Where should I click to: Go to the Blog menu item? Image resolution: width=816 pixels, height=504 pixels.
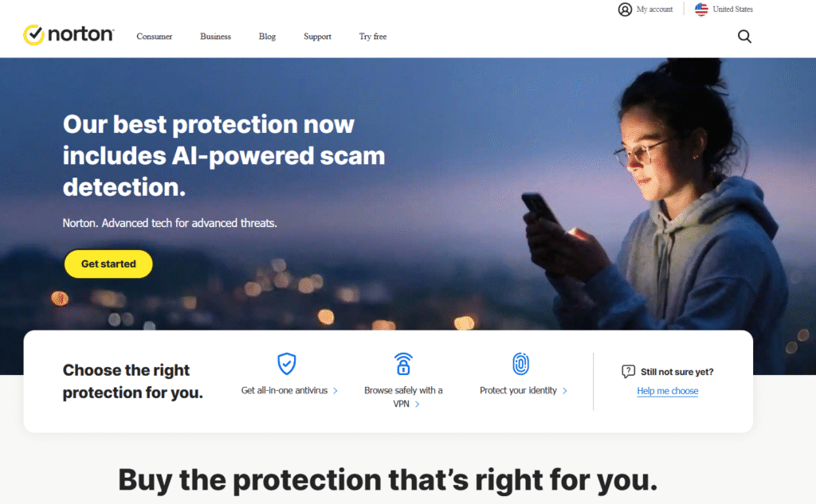click(x=267, y=37)
